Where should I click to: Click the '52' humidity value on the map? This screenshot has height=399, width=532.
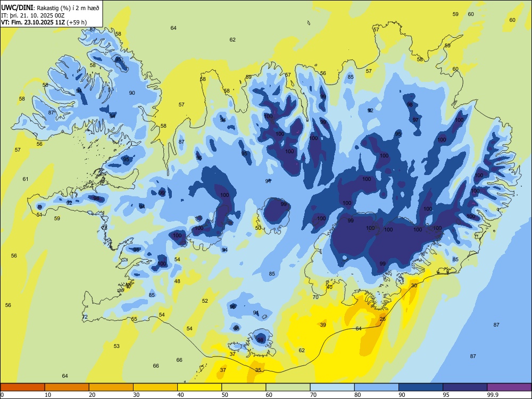click(x=205, y=301)
